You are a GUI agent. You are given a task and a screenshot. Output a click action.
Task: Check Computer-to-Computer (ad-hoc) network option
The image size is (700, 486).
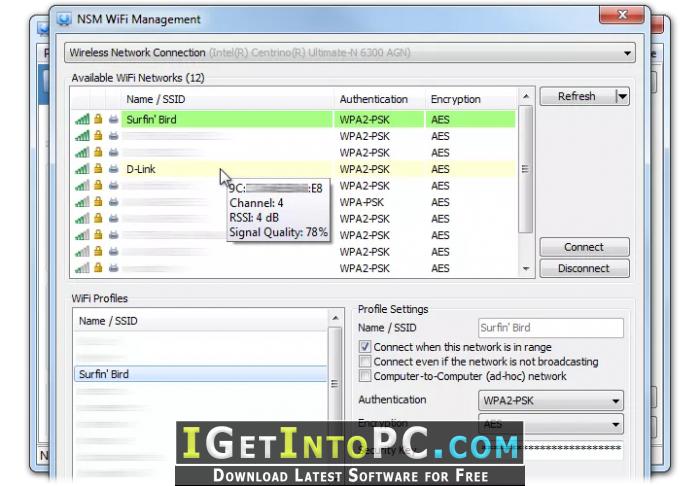coord(365,376)
